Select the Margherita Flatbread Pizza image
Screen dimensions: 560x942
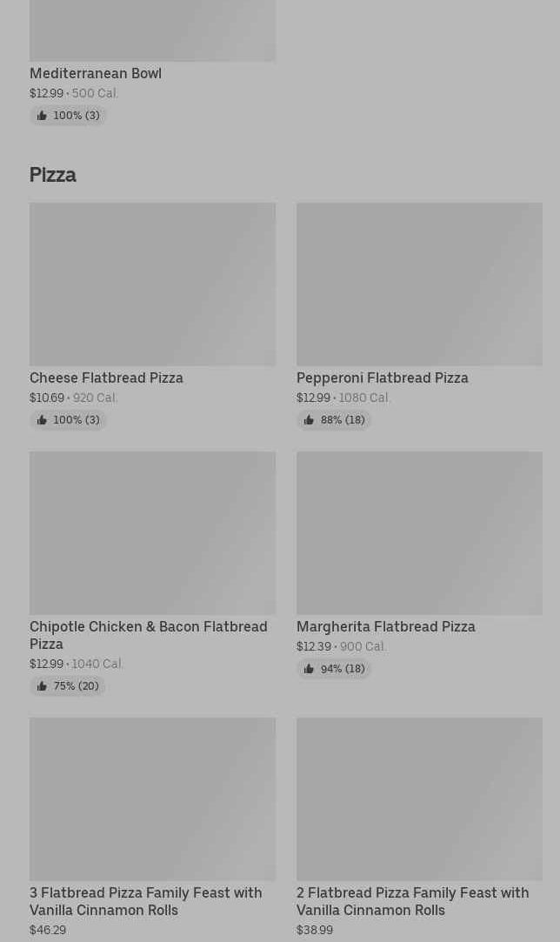point(419,532)
